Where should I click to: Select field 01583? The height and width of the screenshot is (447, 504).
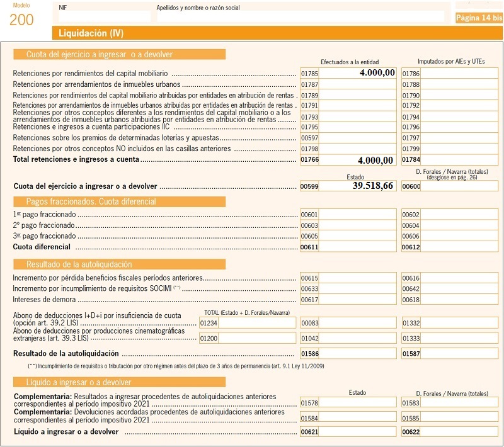459,402
